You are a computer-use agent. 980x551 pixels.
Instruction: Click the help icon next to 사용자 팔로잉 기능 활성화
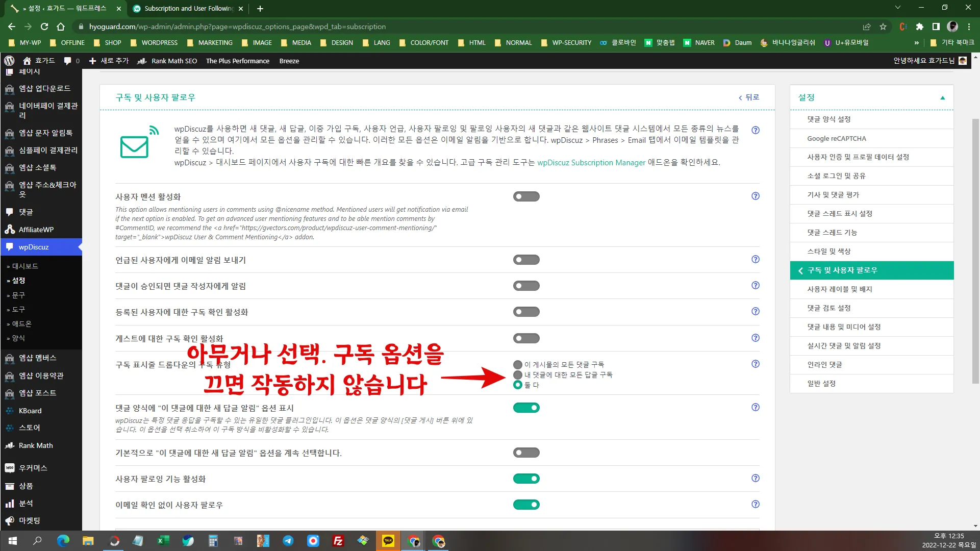(756, 479)
